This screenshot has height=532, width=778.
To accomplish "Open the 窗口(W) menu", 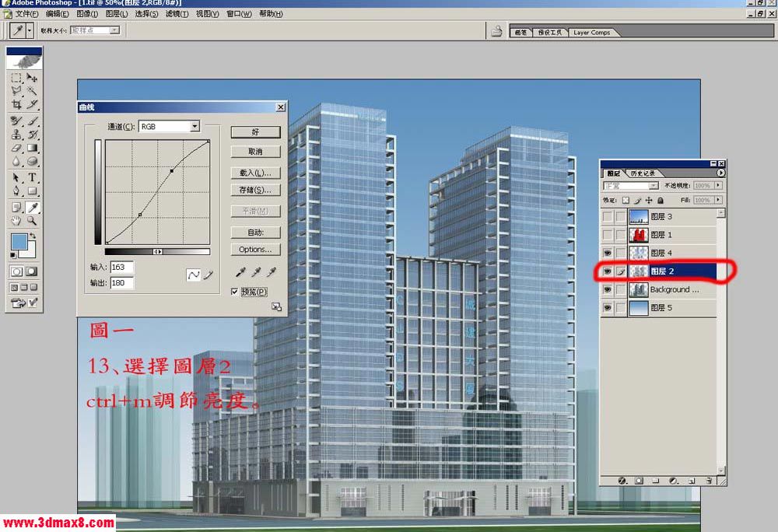I will pos(239,14).
